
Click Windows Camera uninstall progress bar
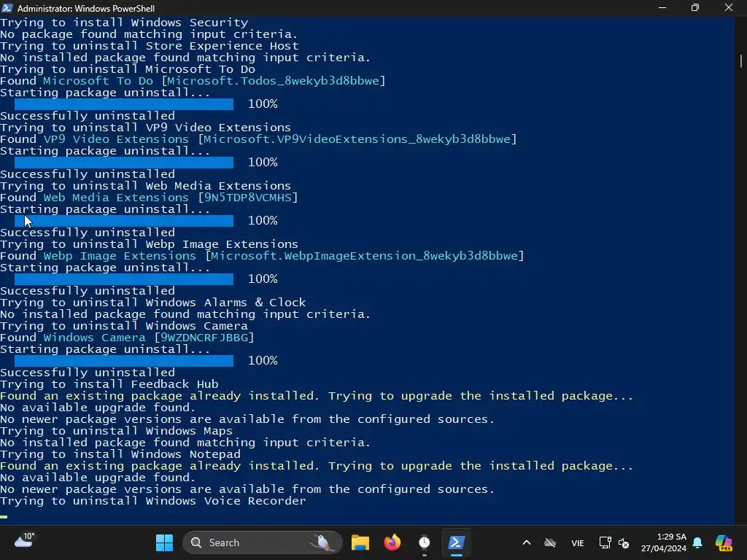pyautogui.click(x=124, y=360)
